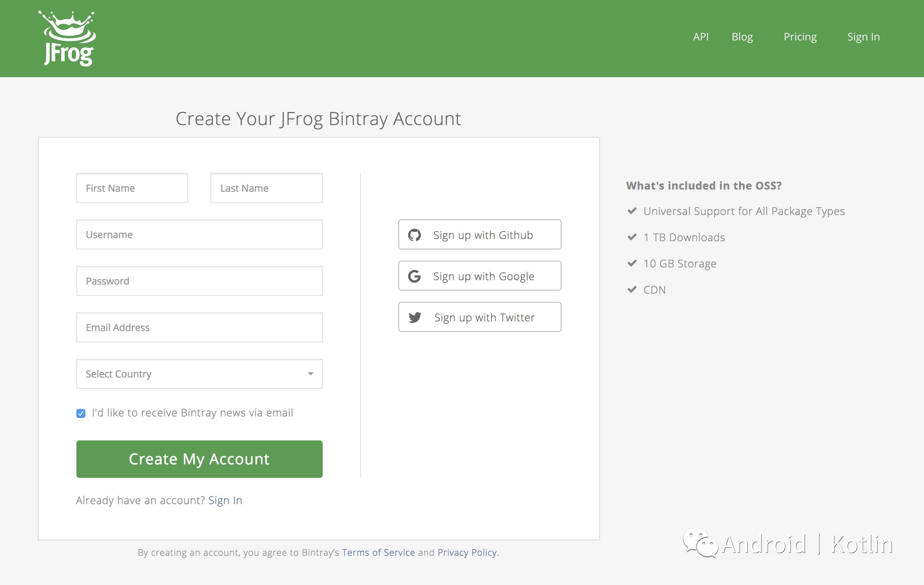Click into the Email Address field
The width and height of the screenshot is (924, 585).
[199, 327]
